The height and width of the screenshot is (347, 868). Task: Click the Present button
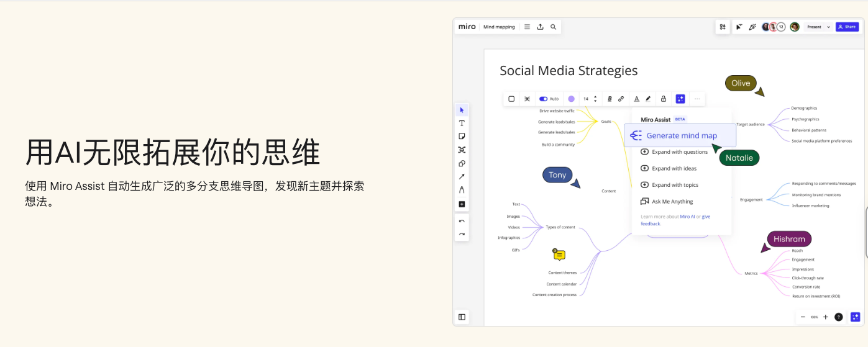[x=814, y=27]
